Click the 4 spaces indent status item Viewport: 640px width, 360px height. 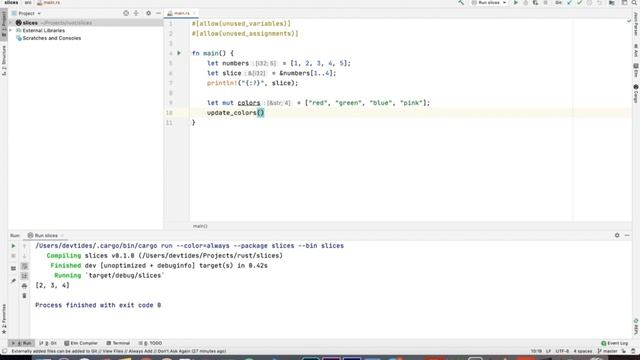tap(582, 351)
